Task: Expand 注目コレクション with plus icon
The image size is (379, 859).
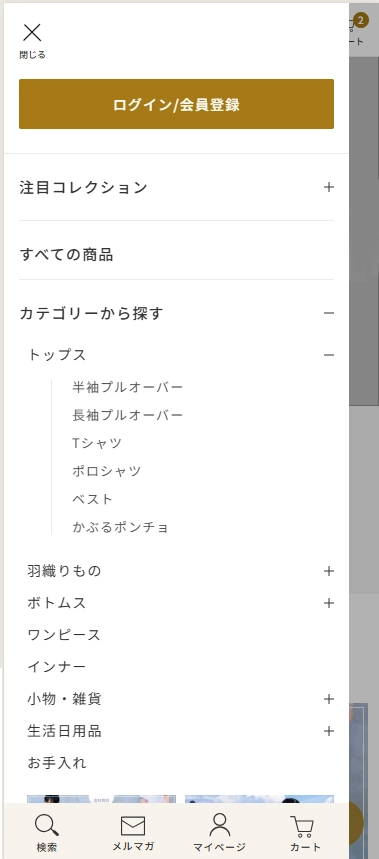Action: [329, 187]
